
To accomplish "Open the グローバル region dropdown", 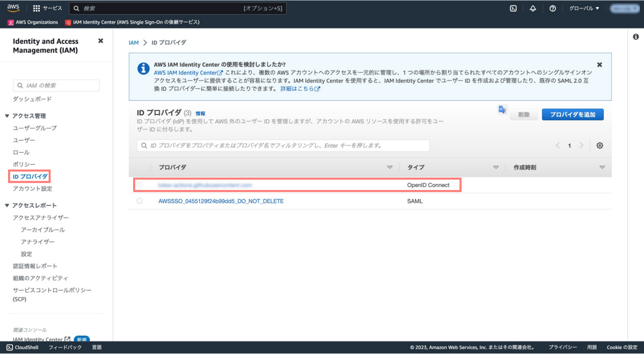I will point(584,9).
